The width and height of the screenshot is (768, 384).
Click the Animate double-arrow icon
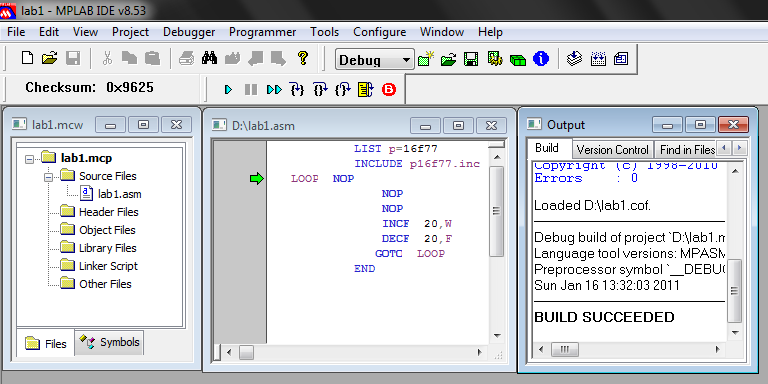[274, 90]
